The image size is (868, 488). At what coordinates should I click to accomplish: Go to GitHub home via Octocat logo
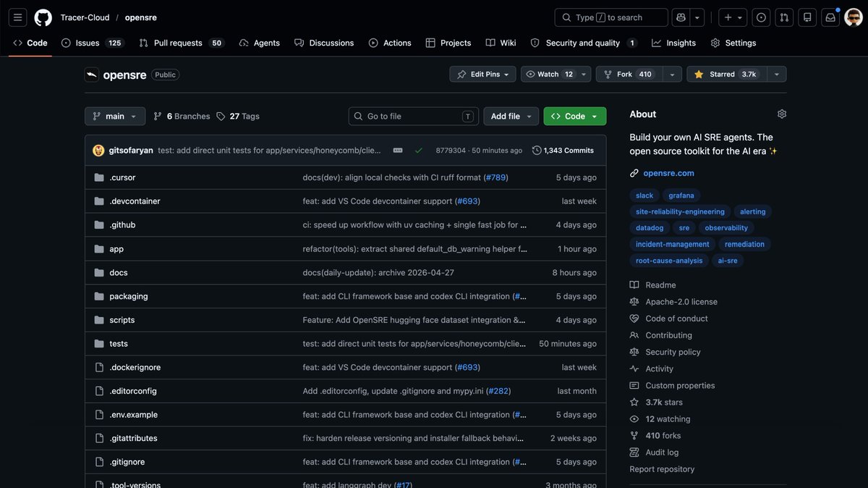(43, 17)
